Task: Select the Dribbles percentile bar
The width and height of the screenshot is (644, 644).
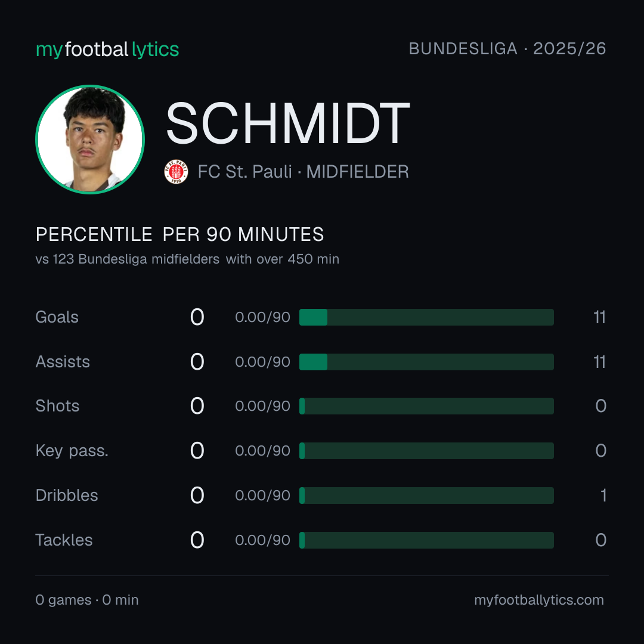Action: click(x=426, y=496)
